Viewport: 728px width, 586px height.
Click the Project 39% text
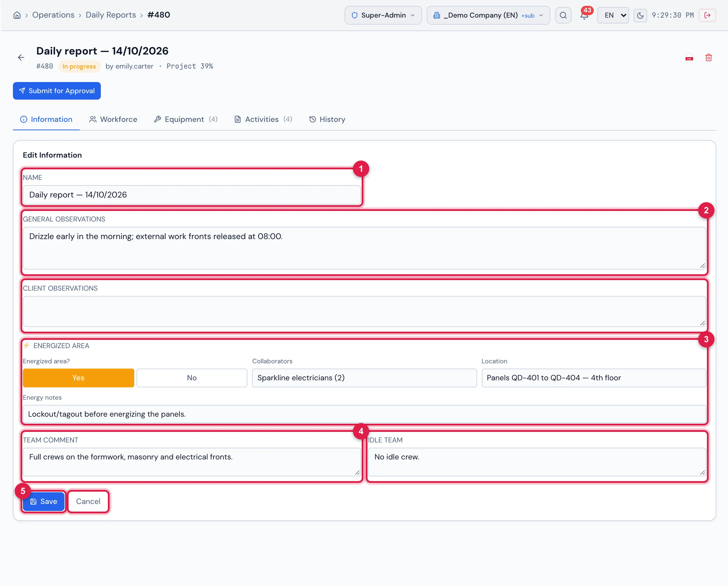(190, 66)
